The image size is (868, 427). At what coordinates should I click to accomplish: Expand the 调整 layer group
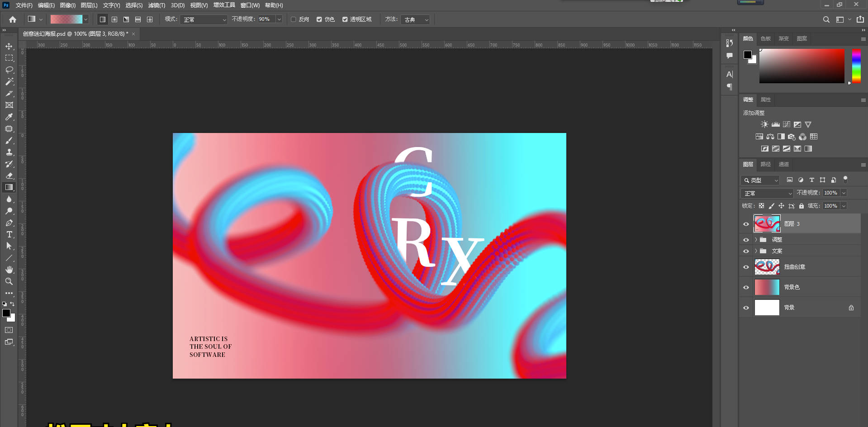coord(756,240)
